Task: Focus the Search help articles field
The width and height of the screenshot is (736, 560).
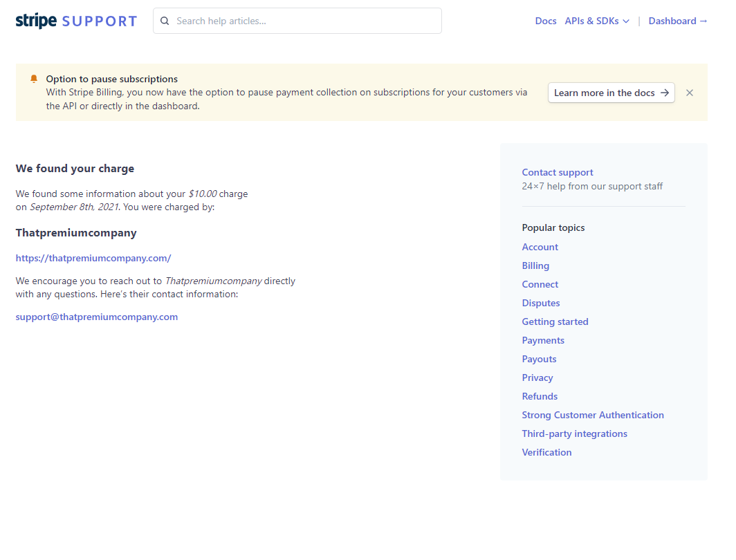Action: pyautogui.click(x=297, y=21)
